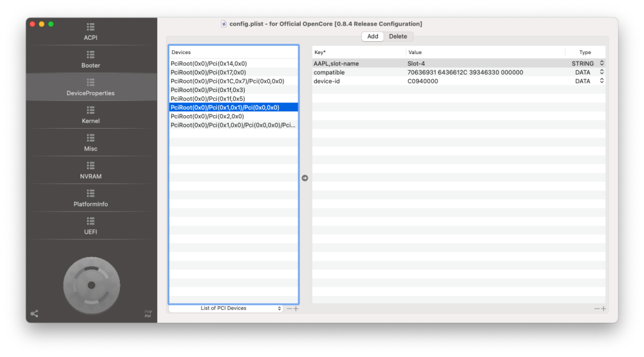
Task: Add a new property with plus button
Action: click(603, 309)
